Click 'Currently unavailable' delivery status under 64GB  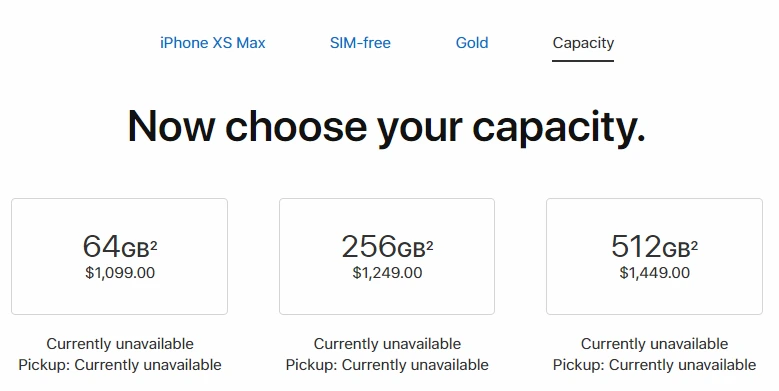click(x=120, y=344)
